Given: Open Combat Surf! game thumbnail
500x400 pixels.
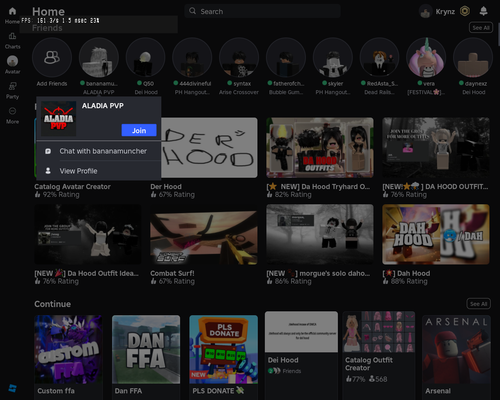Looking at the screenshot, I should pyautogui.click(x=204, y=234).
